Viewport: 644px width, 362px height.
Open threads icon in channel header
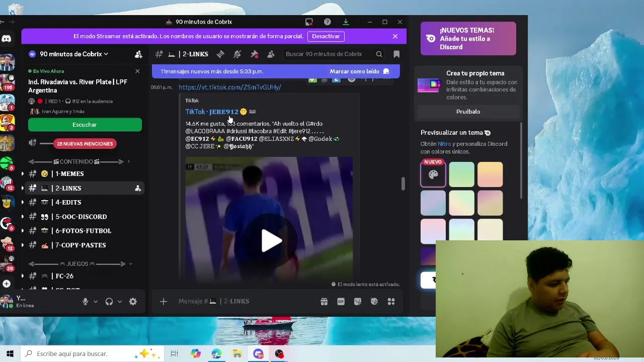(220, 54)
